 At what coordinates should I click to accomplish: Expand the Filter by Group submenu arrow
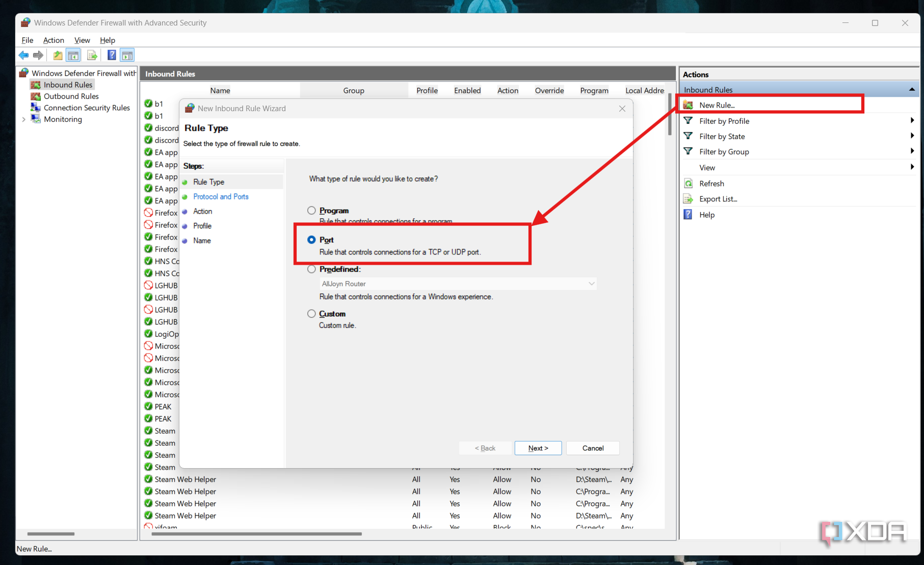tap(912, 151)
